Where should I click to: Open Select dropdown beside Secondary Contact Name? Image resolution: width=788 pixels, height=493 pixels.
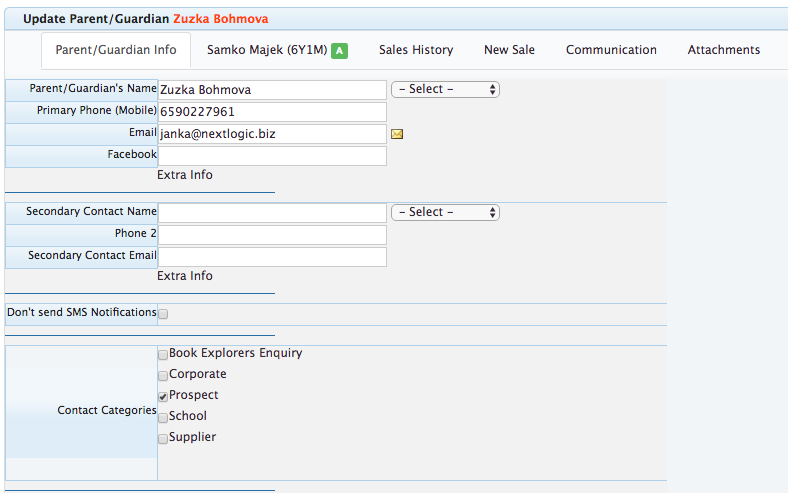(x=445, y=213)
